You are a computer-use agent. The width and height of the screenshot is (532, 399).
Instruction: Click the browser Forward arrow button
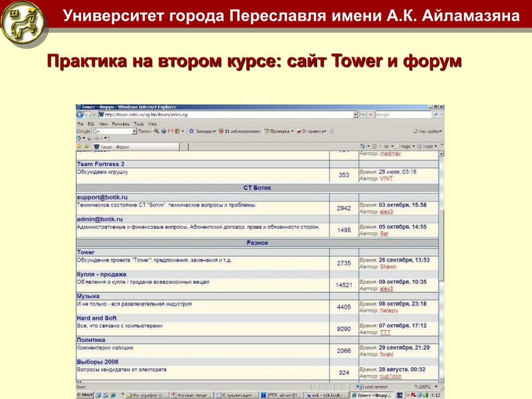(x=87, y=115)
